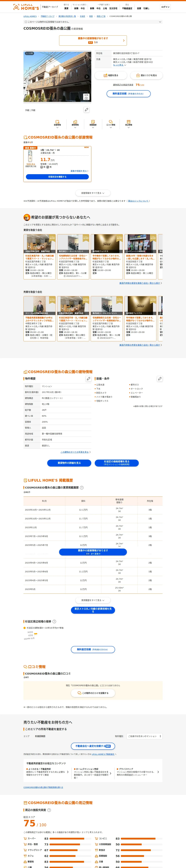186x868 pixels.
Task: Open 投資 in the top navigation
Action: [x=139, y=8]
